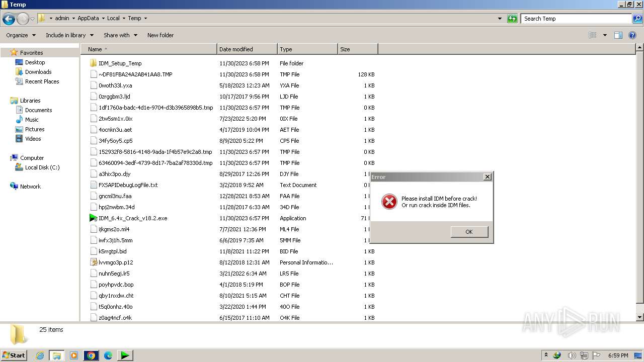Open Action Center flag tray icon
Image resolution: width=644 pixels, height=362 pixels.
597,355
